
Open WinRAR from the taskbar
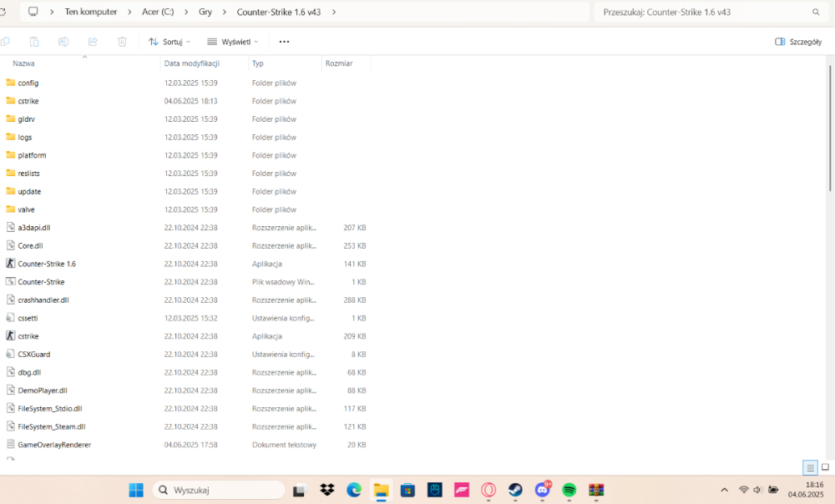coord(596,490)
